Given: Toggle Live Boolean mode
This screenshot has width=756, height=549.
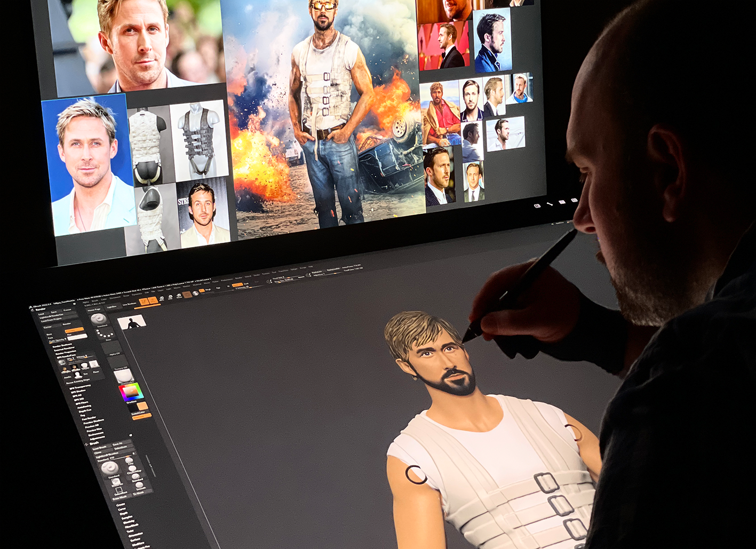Looking at the screenshot, I should (x=130, y=304).
